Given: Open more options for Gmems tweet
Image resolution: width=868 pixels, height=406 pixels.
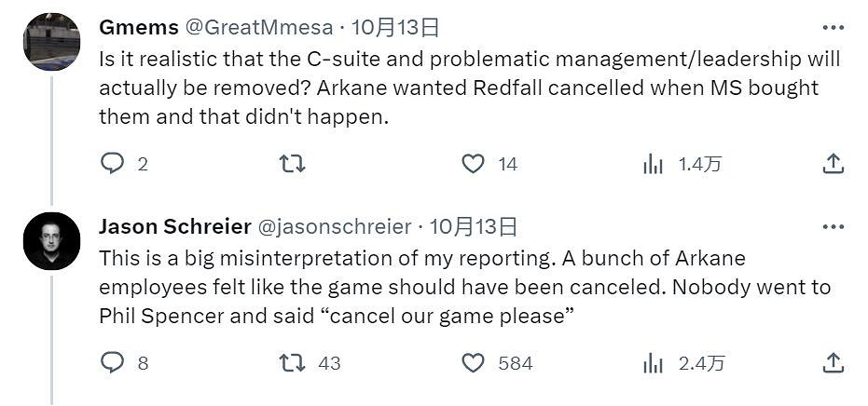Looking at the screenshot, I should click(833, 27).
